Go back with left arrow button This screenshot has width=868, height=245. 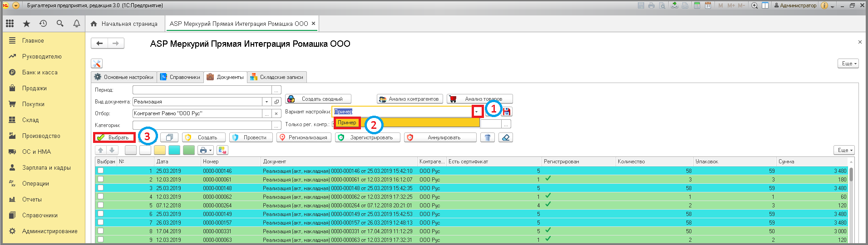coord(99,43)
